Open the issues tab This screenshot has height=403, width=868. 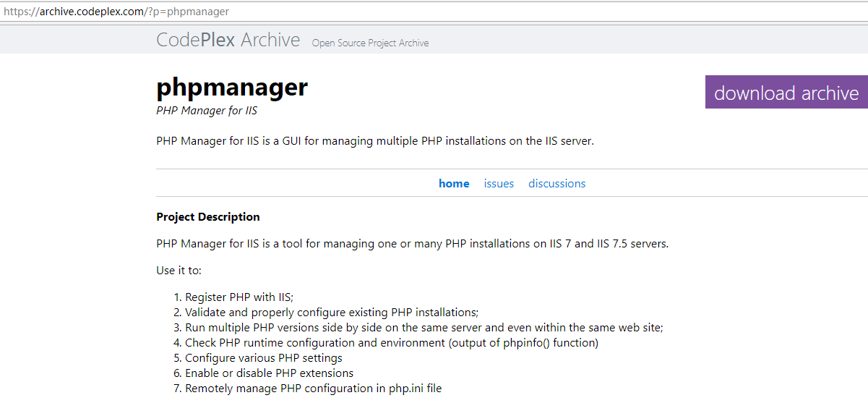pyautogui.click(x=499, y=184)
